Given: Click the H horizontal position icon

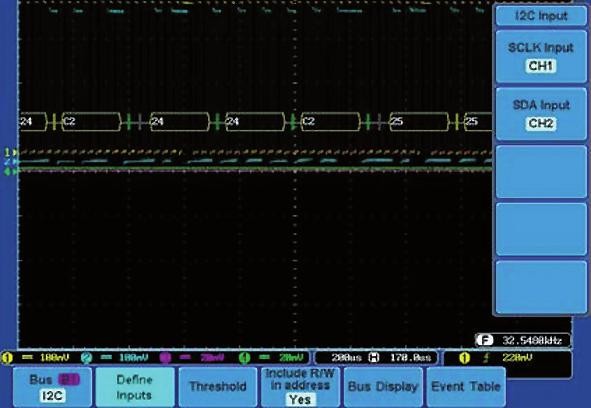Looking at the screenshot, I should click(x=373, y=357).
